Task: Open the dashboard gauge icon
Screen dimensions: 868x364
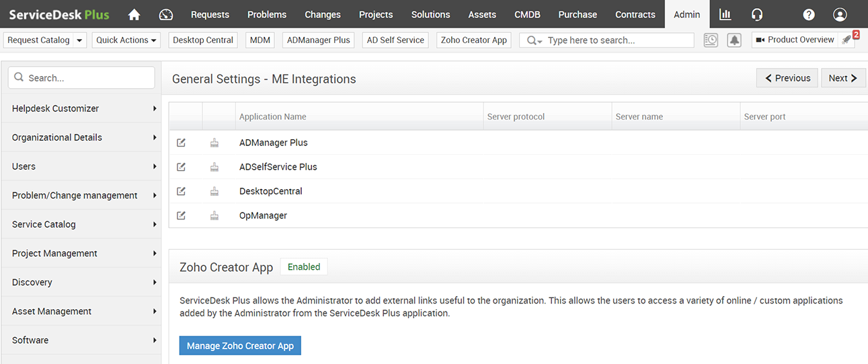Action: [166, 14]
